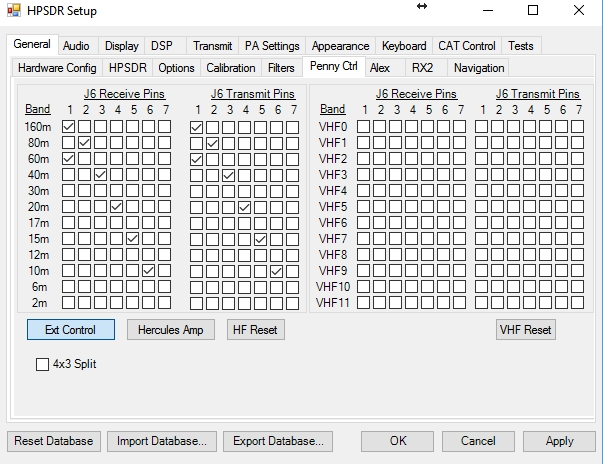Click the Cancel button
Image resolution: width=603 pixels, height=464 pixels.
(478, 441)
